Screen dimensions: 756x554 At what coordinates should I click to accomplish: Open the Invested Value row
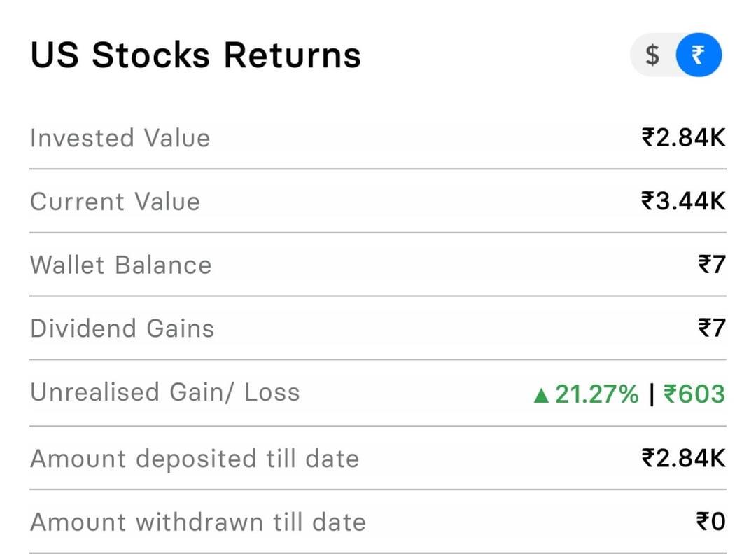(378, 138)
